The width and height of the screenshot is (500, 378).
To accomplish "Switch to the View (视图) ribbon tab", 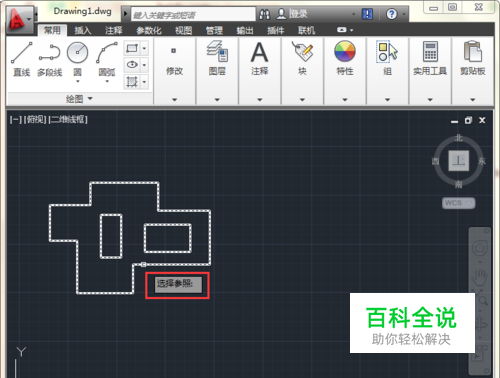I will tap(183, 30).
